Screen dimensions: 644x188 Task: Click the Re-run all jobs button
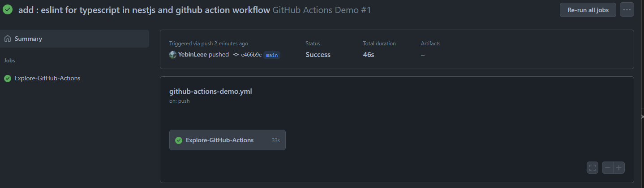click(x=588, y=10)
